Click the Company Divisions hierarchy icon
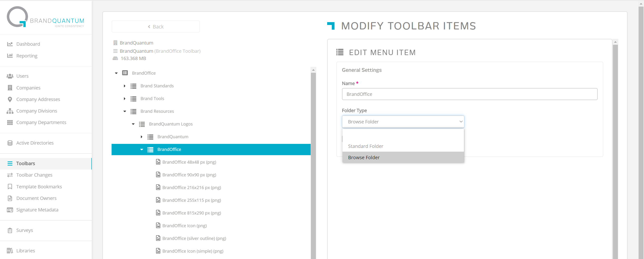 10,111
